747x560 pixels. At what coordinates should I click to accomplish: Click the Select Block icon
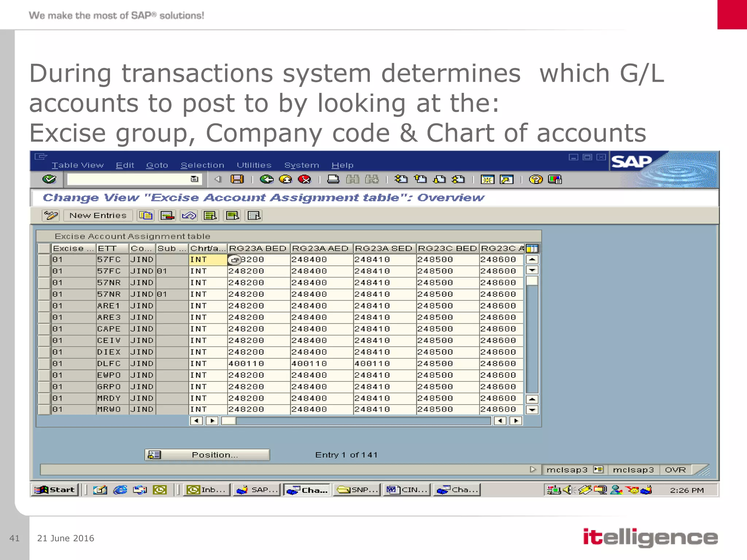click(x=232, y=215)
